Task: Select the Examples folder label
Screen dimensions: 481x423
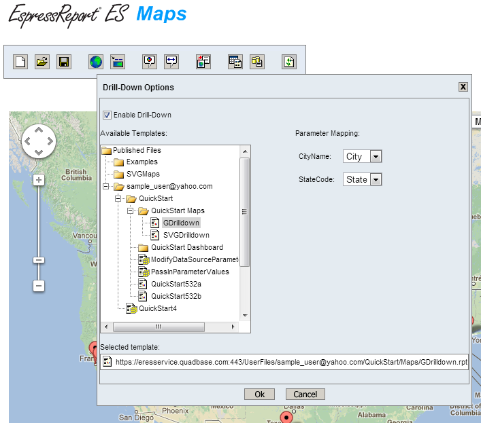Action: [x=142, y=162]
